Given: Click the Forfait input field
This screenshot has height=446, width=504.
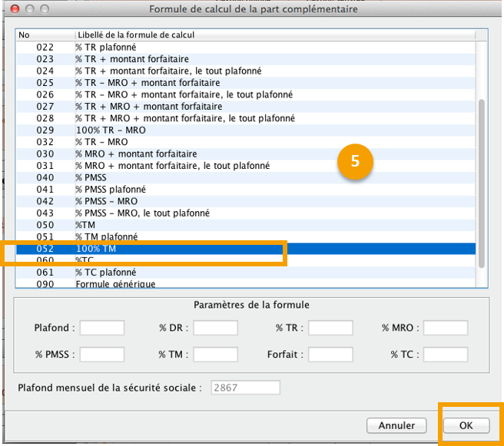Looking at the screenshot, I should 330,355.
